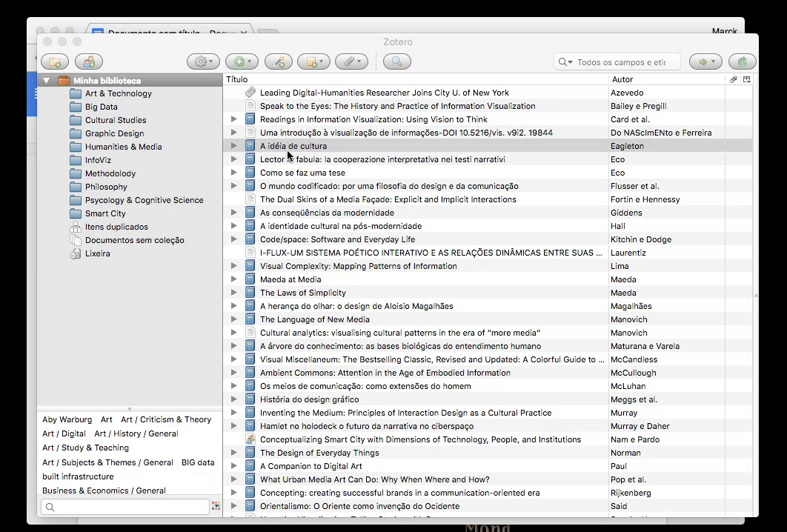Select A Companion to Digital Art row
The height and width of the screenshot is (532, 787).
point(488,466)
